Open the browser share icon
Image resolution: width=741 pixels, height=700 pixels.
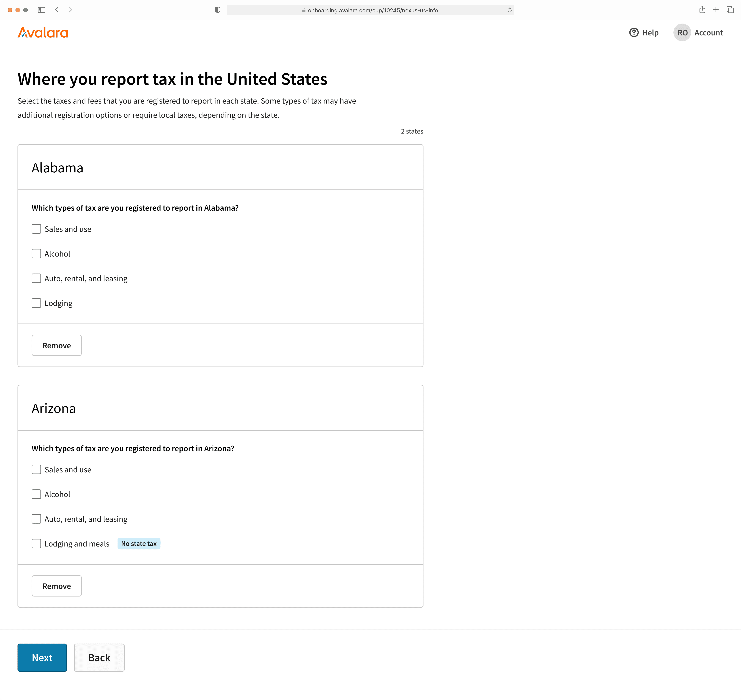[702, 10]
